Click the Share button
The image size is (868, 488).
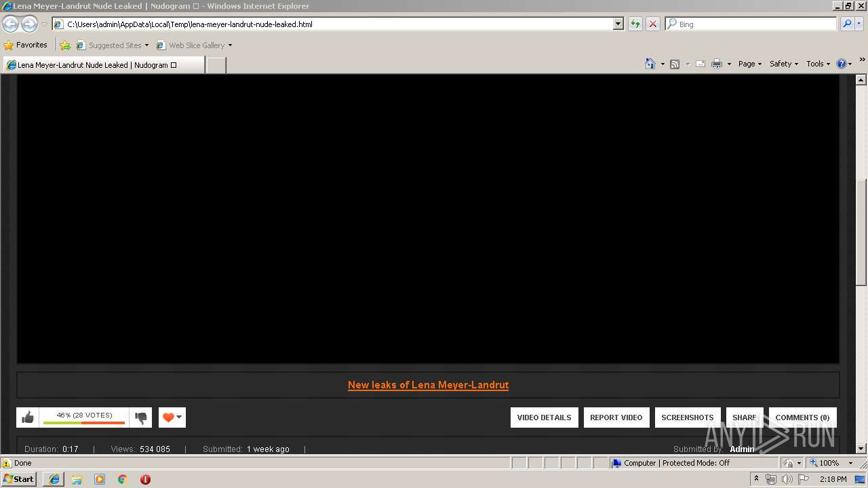pyautogui.click(x=745, y=418)
